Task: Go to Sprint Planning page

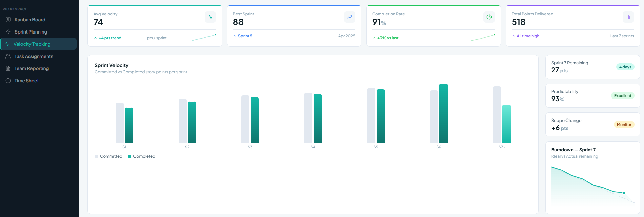Action: tap(30, 32)
